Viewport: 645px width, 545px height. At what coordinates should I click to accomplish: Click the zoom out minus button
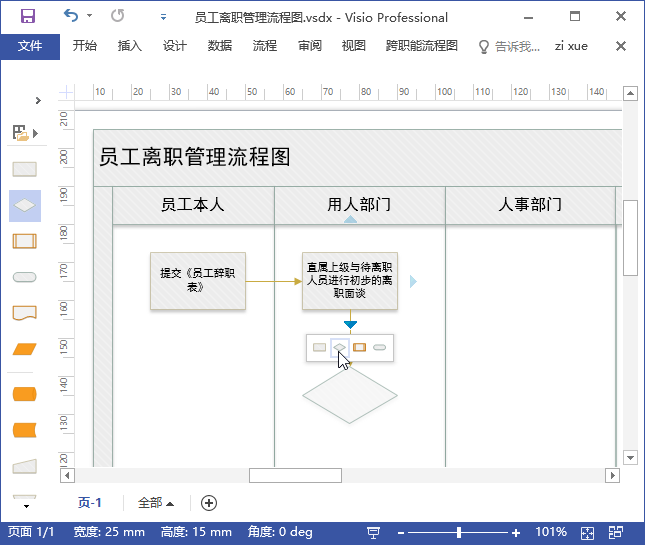point(401,533)
